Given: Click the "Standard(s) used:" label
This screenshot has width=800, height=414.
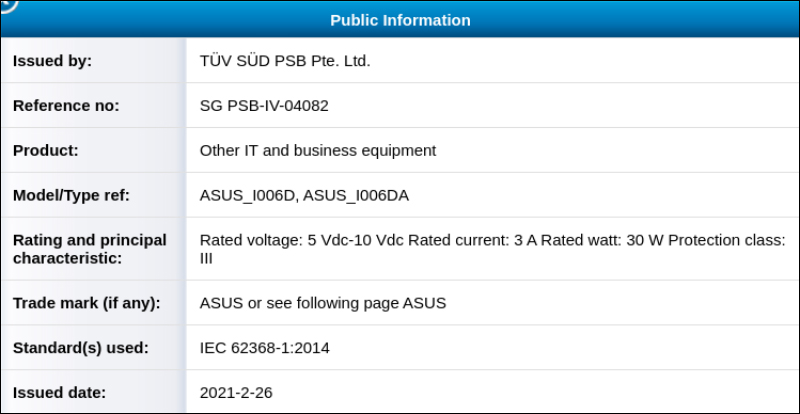Looking at the screenshot, I should point(80,348).
